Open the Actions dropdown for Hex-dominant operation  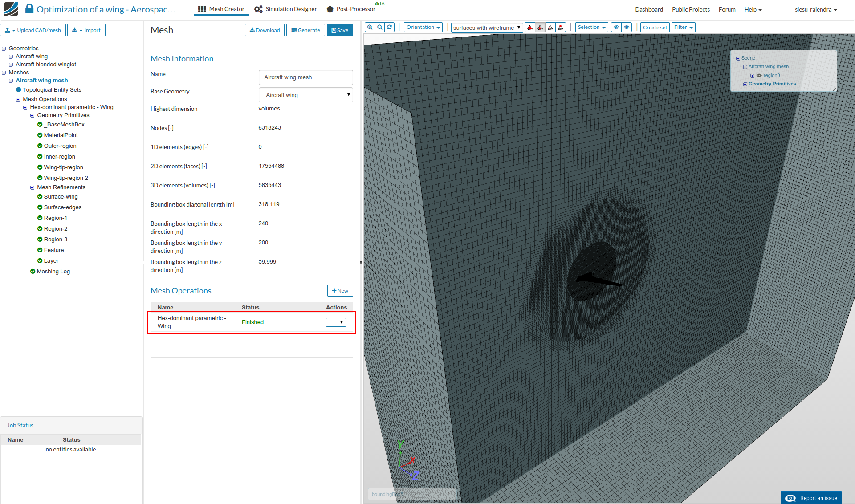[x=336, y=322]
